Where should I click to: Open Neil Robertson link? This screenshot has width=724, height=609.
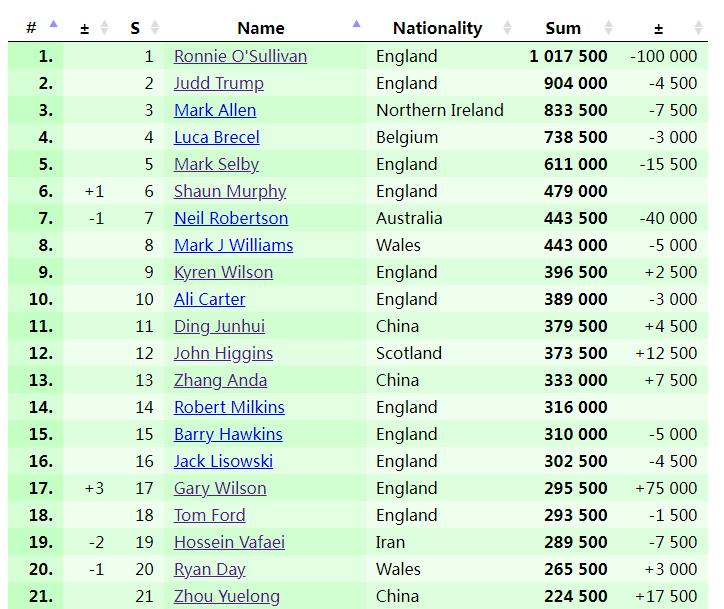(230, 218)
